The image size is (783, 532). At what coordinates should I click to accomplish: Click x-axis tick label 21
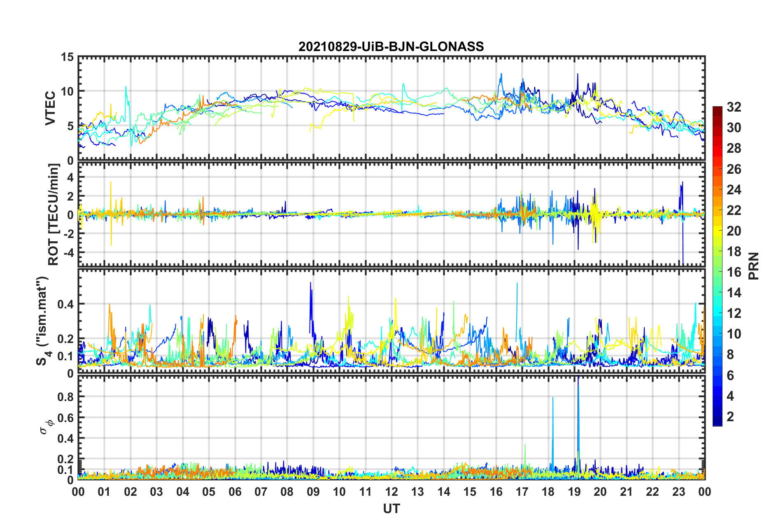coord(626,492)
